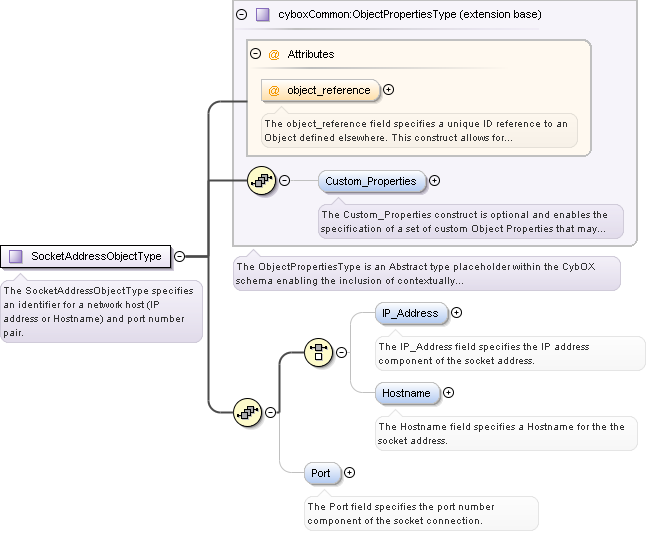Click the choice compositor icon beside IP_Address
This screenshot has height=534, width=653.
click(x=317, y=352)
